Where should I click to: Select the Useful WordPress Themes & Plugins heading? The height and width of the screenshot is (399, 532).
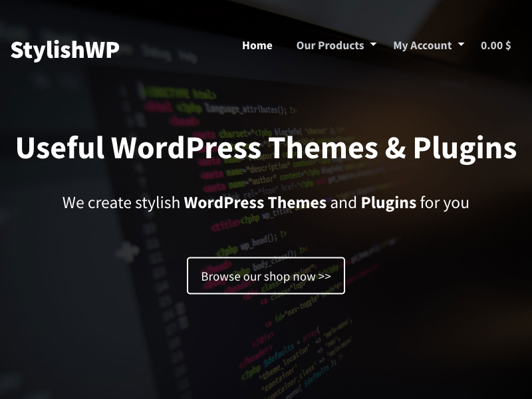266,148
